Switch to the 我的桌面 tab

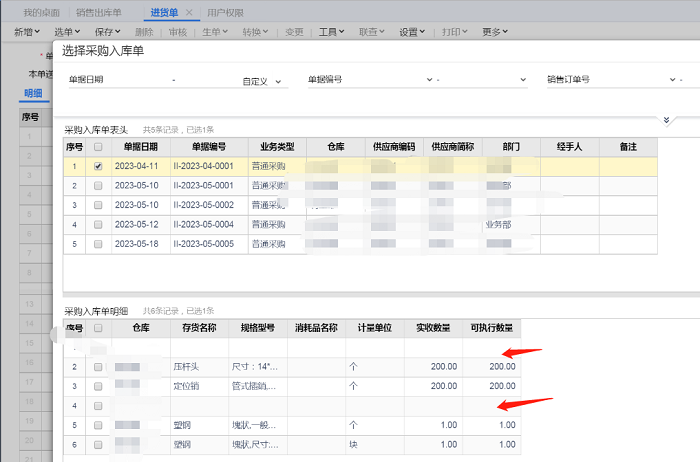[x=41, y=13]
